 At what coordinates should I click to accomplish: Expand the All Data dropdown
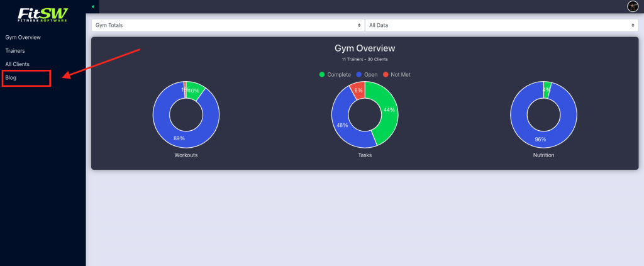click(501, 25)
